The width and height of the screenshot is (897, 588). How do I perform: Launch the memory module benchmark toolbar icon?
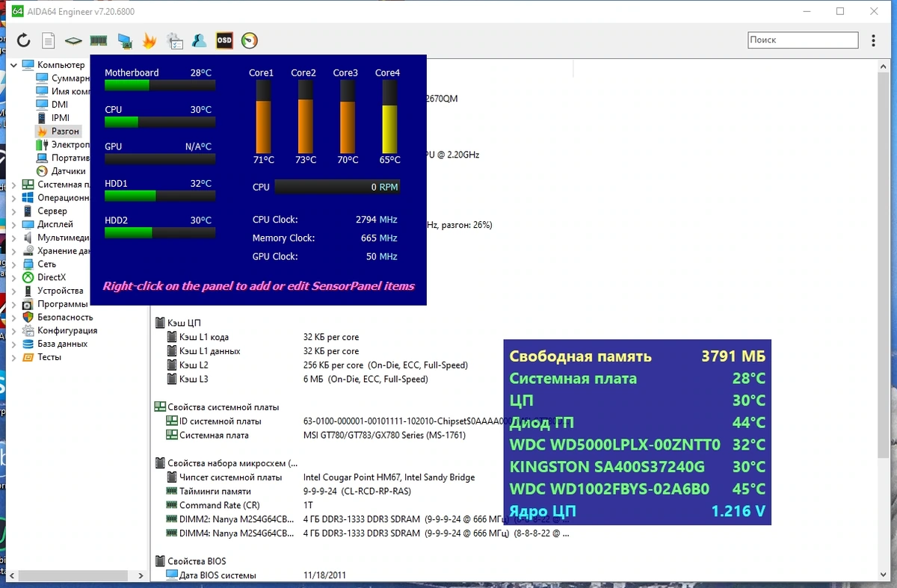point(99,40)
